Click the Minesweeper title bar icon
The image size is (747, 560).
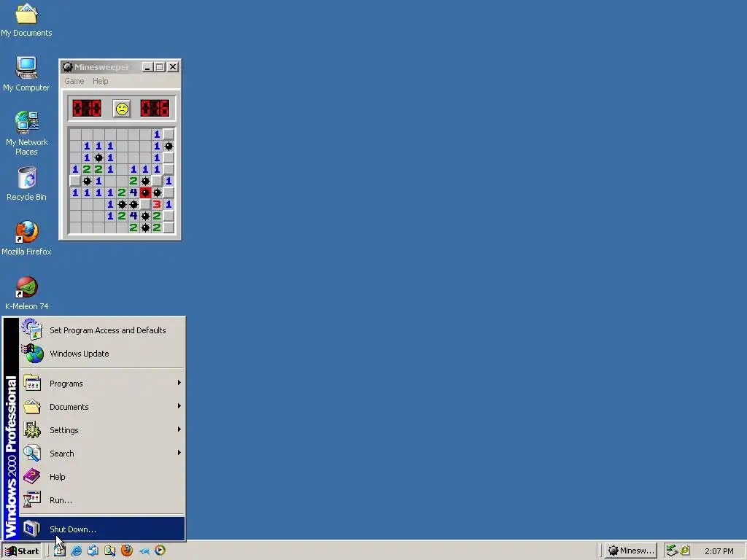68,67
